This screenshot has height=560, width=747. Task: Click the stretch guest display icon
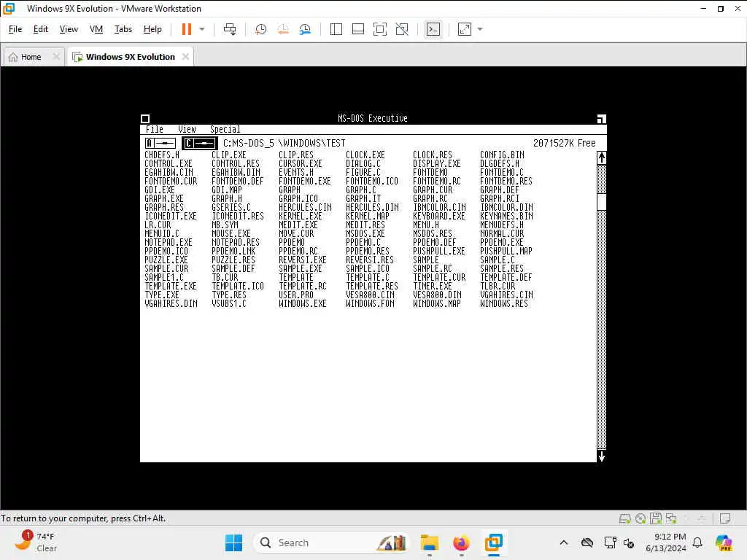[465, 29]
